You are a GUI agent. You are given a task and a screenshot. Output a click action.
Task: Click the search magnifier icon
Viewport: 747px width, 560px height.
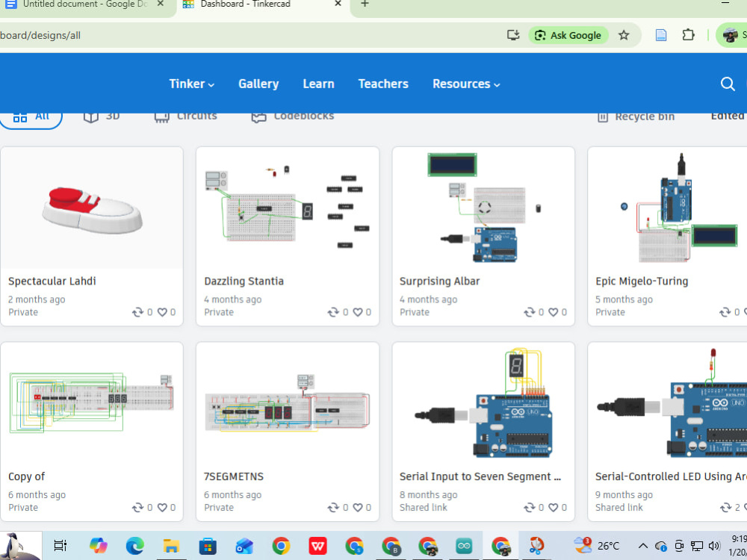coord(727,84)
